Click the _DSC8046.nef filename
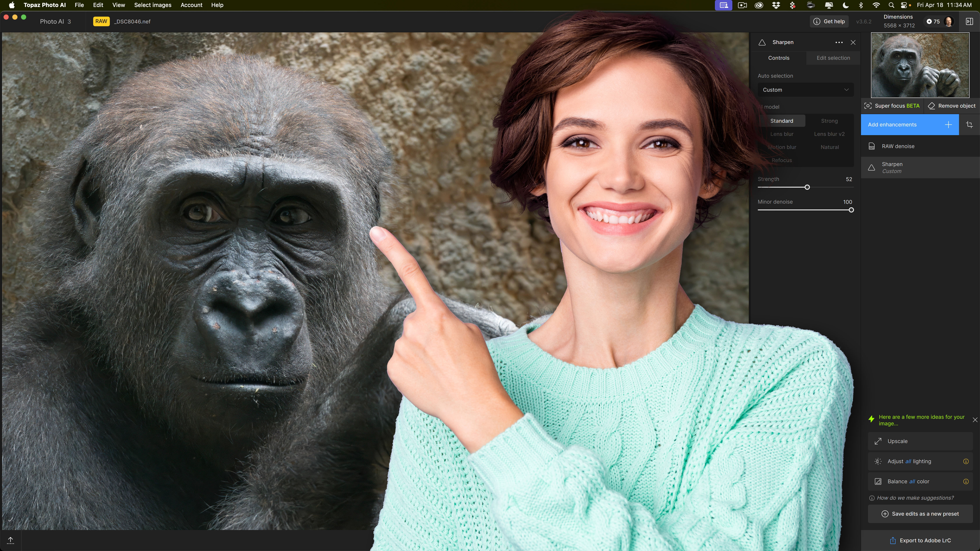Image resolution: width=980 pixels, height=551 pixels. click(x=132, y=21)
